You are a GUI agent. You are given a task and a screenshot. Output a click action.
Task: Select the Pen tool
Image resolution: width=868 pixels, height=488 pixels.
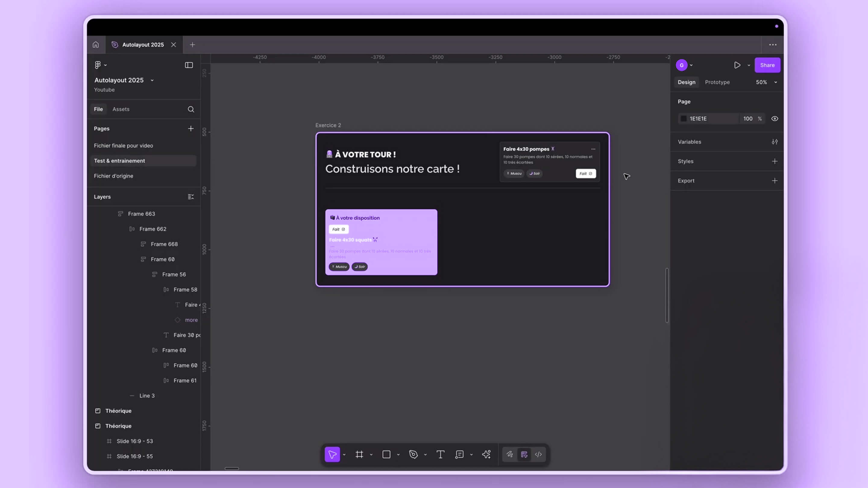pos(413,454)
